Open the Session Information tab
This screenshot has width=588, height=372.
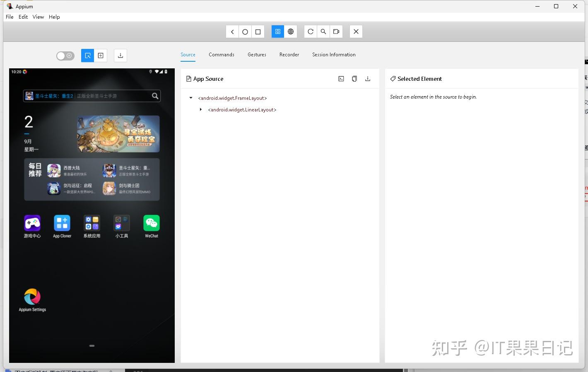(334, 54)
